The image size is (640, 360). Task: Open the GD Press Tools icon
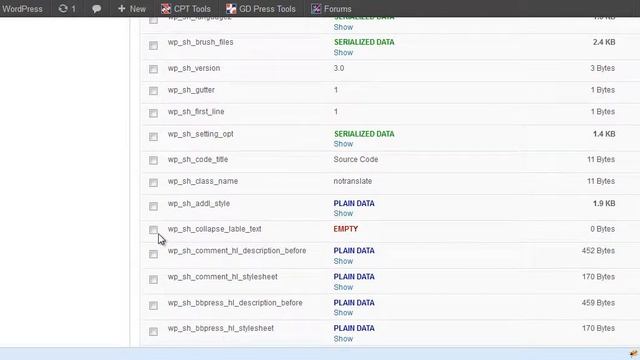[x=231, y=9]
